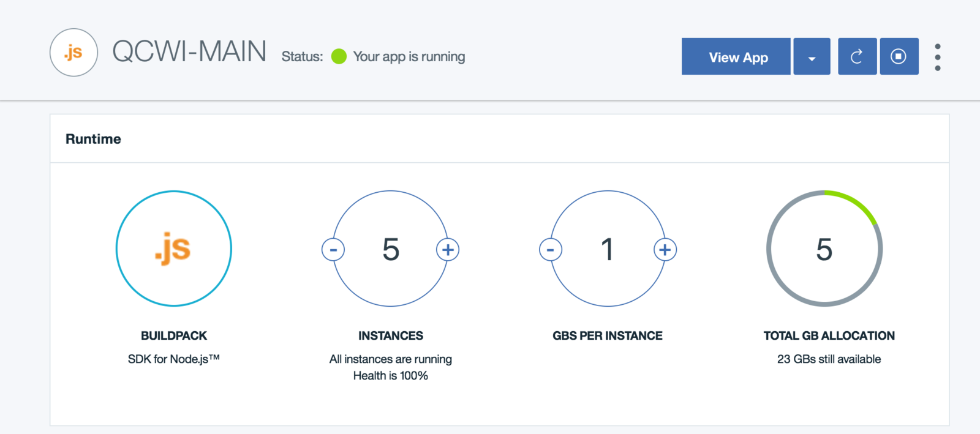This screenshot has height=434, width=980.
Task: Click 'SDK for Node.js™' text
Action: coord(174,359)
